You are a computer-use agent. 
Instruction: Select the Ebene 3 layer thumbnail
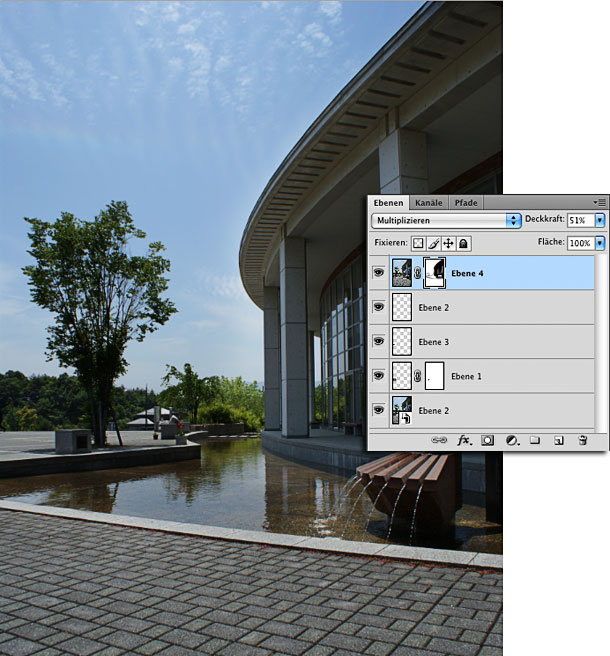pyautogui.click(x=402, y=341)
